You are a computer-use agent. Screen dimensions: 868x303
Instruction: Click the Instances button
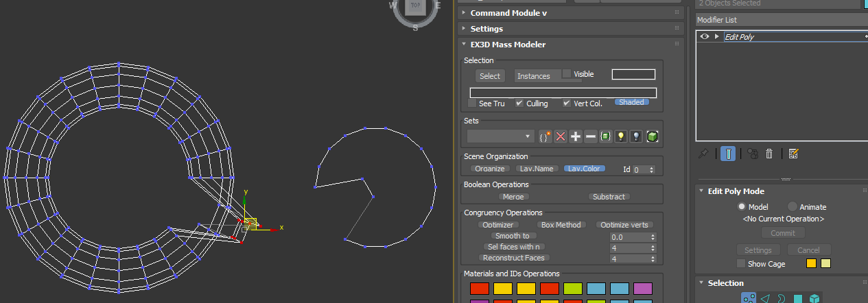[x=537, y=76]
